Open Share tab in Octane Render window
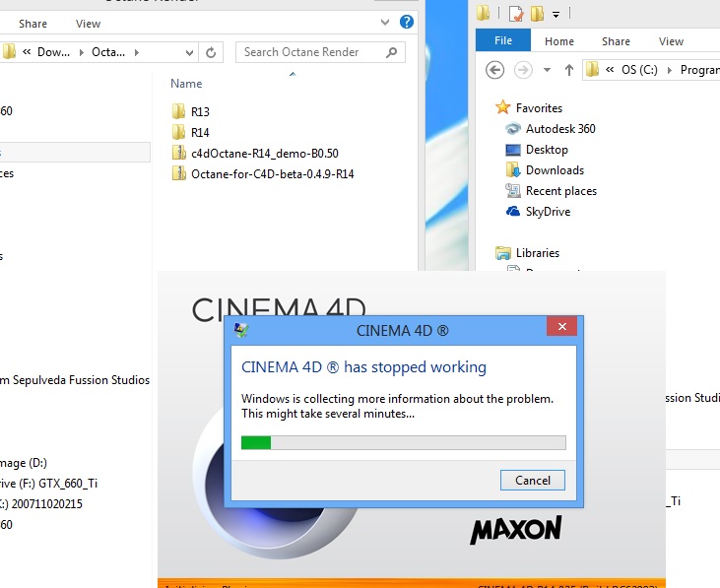Screen dimensions: 720x588 click(x=33, y=24)
